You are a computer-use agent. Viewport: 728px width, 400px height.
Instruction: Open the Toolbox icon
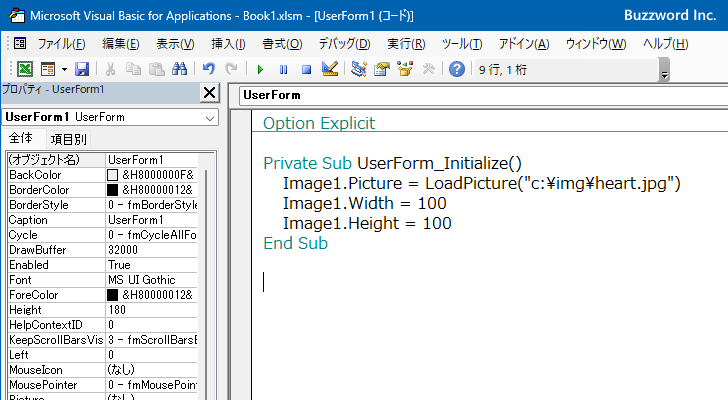click(x=428, y=69)
